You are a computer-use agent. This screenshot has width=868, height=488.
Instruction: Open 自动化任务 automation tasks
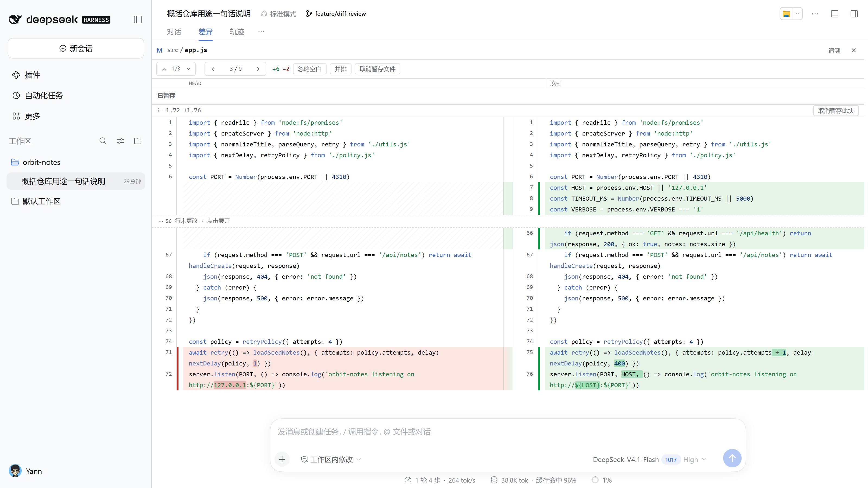point(37,95)
